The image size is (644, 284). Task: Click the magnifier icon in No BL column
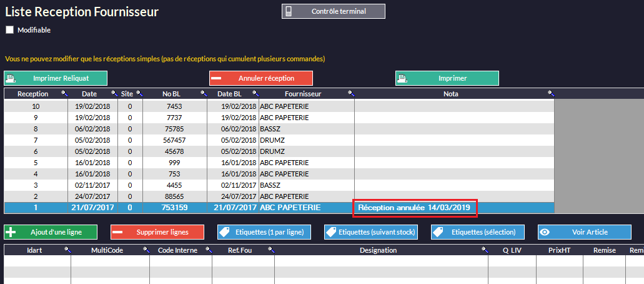[x=204, y=94]
